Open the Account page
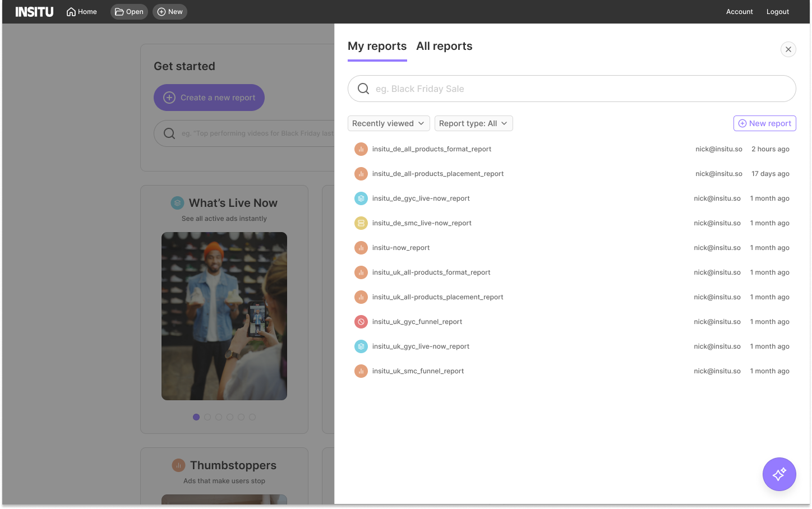This screenshot has height=509, width=812. point(739,12)
